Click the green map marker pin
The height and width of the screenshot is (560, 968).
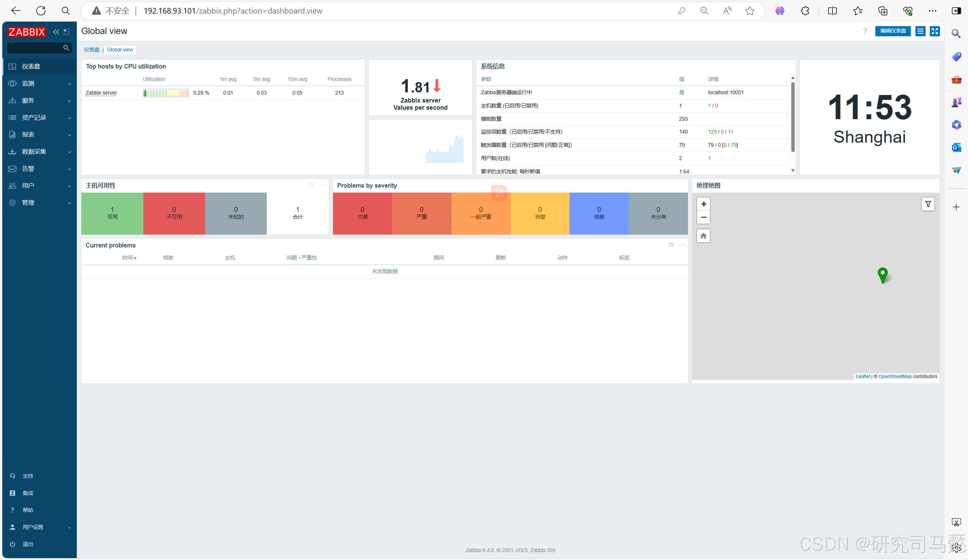tap(883, 275)
